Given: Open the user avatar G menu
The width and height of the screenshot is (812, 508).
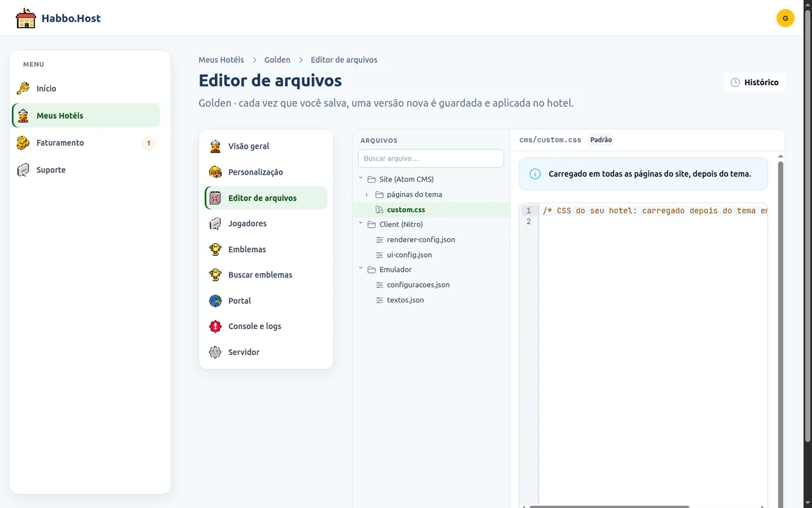Looking at the screenshot, I should click(x=785, y=18).
